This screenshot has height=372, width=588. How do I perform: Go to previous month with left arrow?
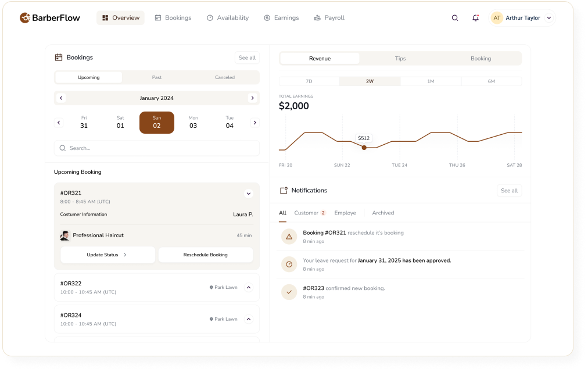(61, 98)
